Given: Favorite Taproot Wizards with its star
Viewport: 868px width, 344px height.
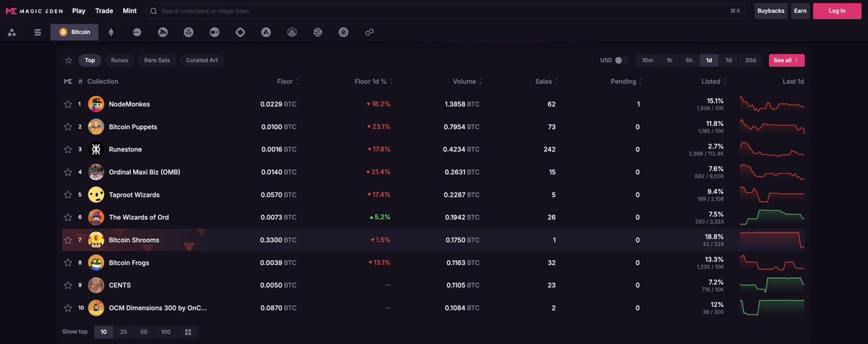Looking at the screenshot, I should pyautogui.click(x=68, y=195).
